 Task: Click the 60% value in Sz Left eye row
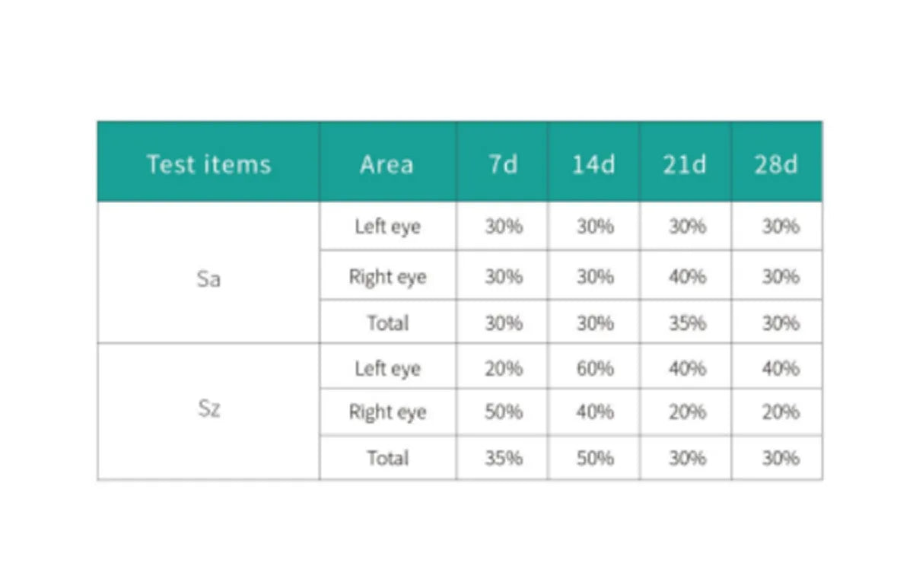pyautogui.click(x=595, y=369)
